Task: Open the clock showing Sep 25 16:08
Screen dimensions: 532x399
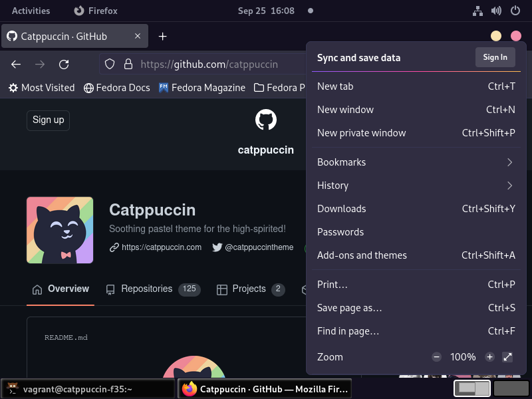Action: tap(266, 11)
